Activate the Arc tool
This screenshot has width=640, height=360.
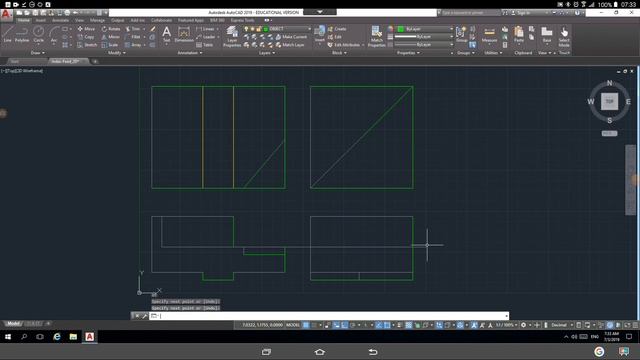click(54, 34)
